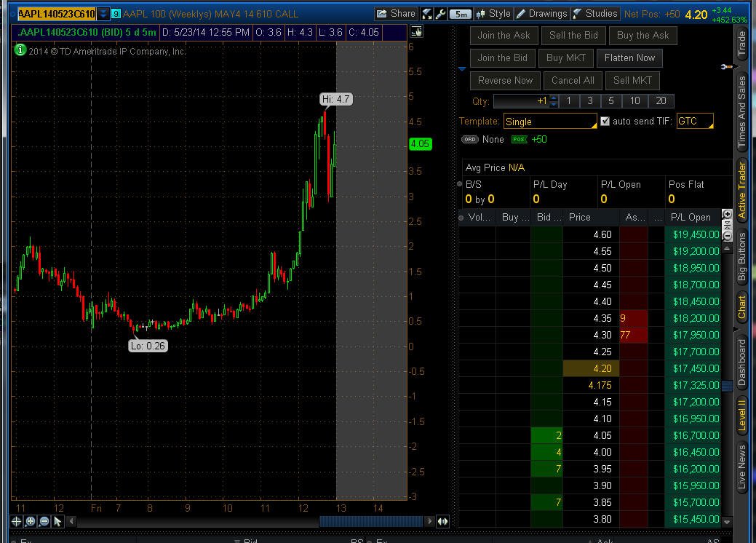Click the zoom in magnifier below chart
Viewport: 756px width, 543px height.
30,521
